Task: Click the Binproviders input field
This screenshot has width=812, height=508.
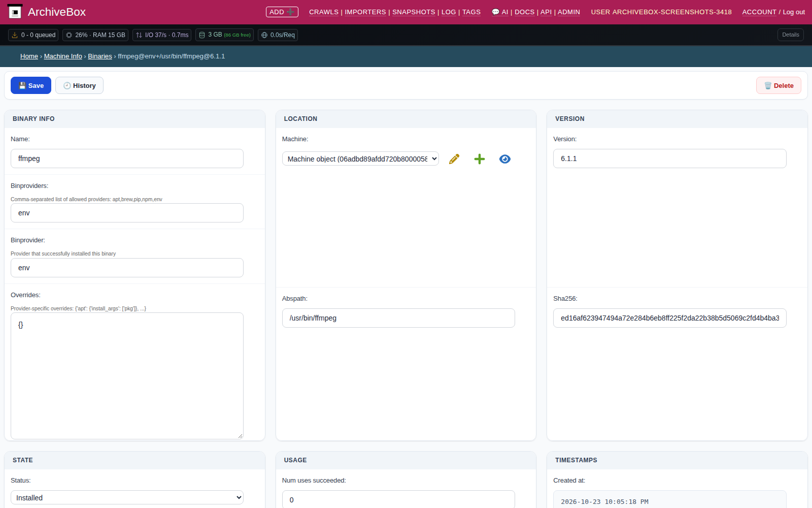Action: coord(127,213)
